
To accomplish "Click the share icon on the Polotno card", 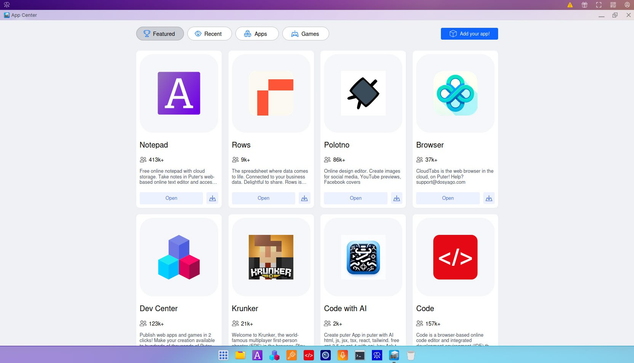I will [x=397, y=198].
